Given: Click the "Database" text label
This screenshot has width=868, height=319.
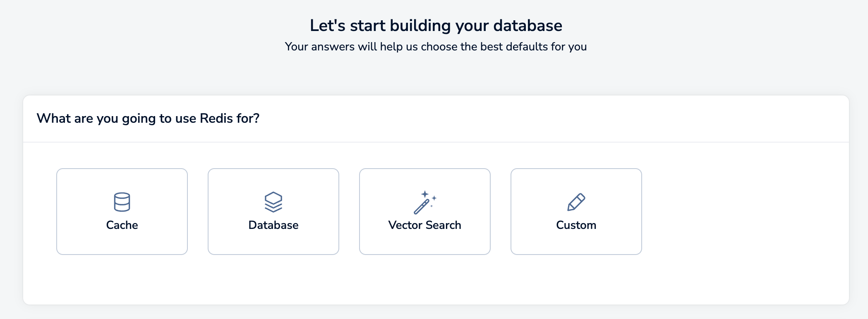Looking at the screenshot, I should (x=273, y=225).
